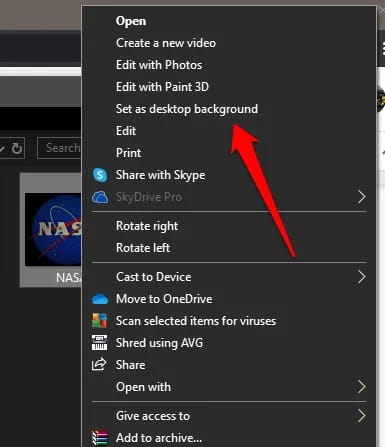Choose Print from the context menu

coord(128,153)
